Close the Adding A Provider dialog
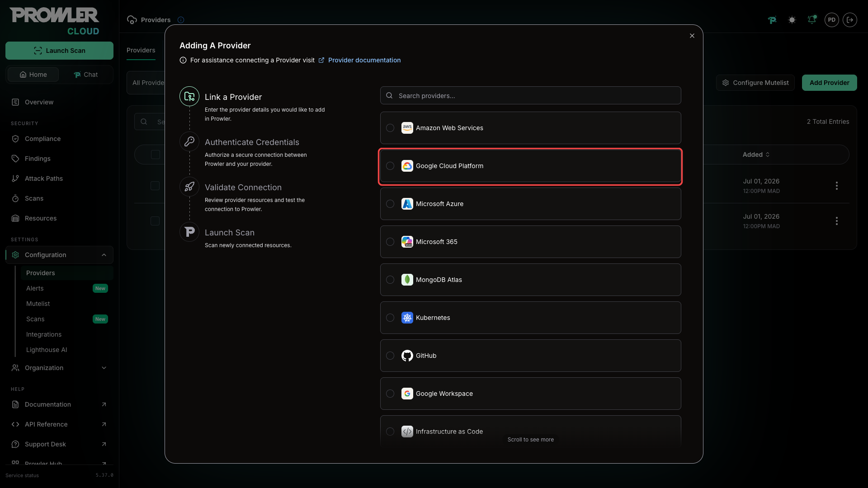This screenshot has width=868, height=488. click(x=692, y=36)
